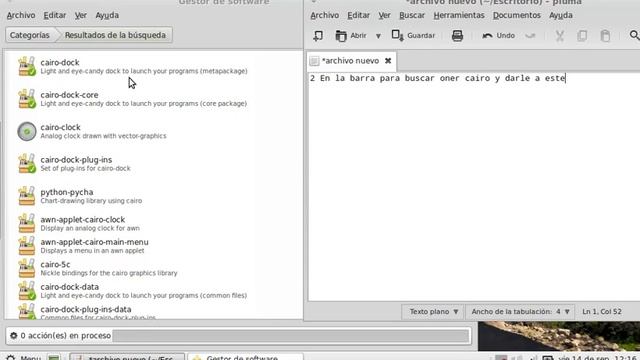Click the awn-applet-cairo-main-menu package icon
The image size is (640, 360).
pyautogui.click(x=27, y=246)
